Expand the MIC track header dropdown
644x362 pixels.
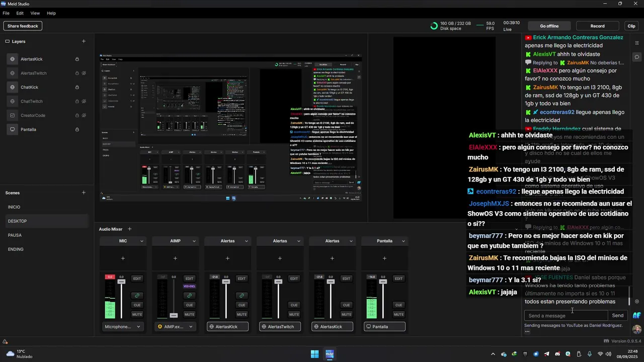tap(142, 241)
